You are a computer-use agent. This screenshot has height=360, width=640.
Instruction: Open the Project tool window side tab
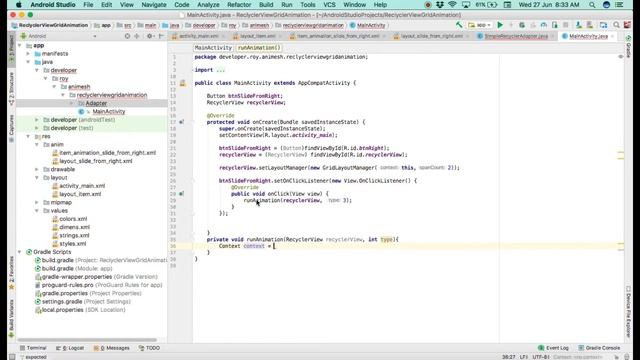click(x=11, y=48)
